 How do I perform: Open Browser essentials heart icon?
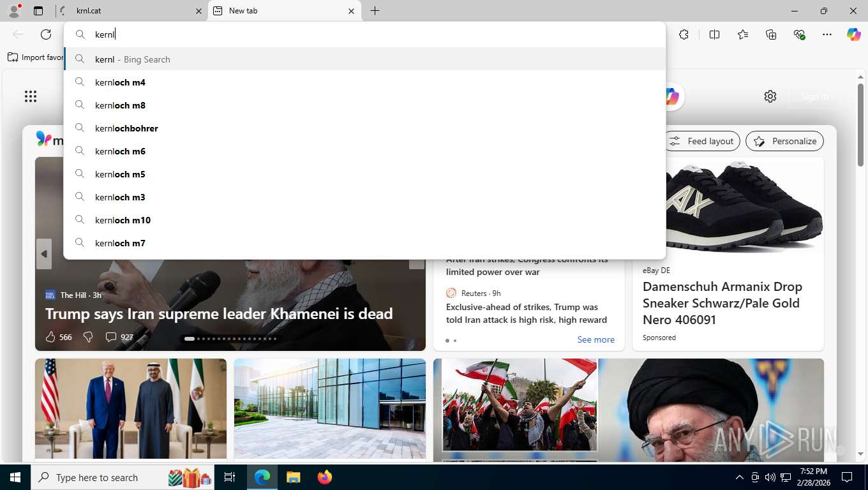pyautogui.click(x=799, y=34)
